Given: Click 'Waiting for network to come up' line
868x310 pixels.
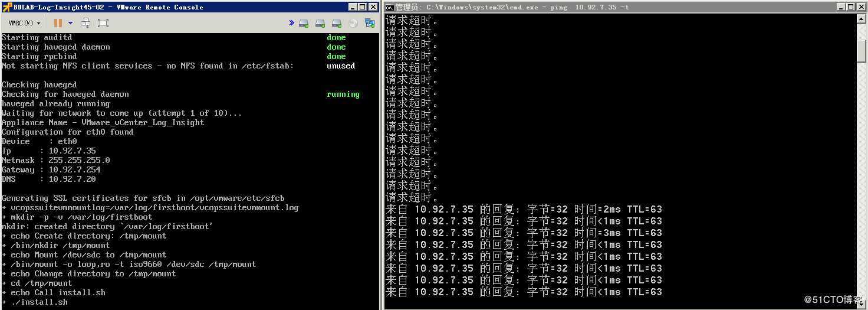Looking at the screenshot, I should tap(121, 113).
